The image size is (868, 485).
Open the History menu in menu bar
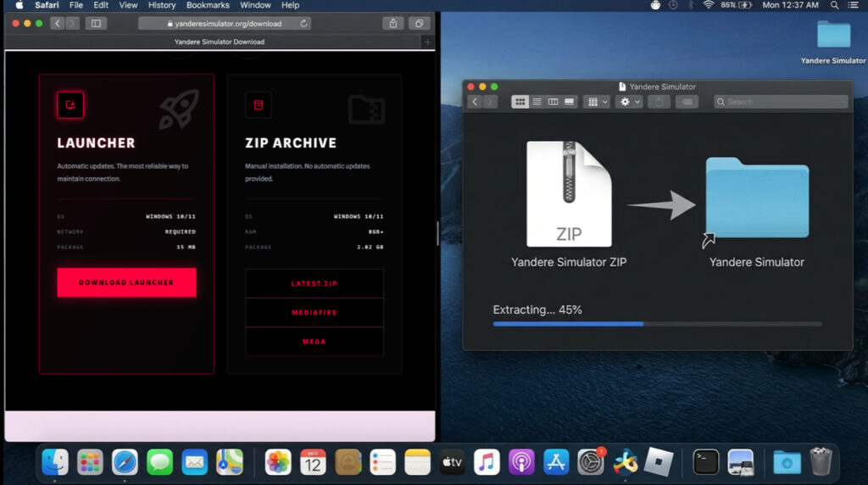click(162, 5)
